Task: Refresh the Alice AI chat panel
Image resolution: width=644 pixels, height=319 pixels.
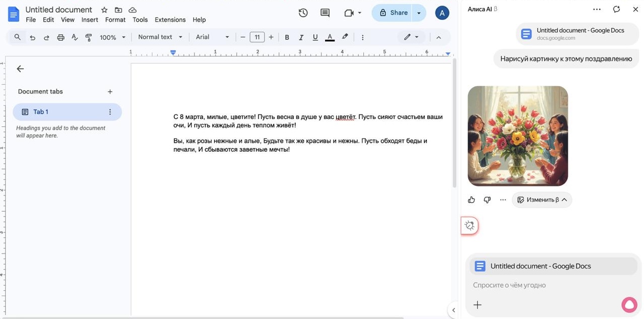Action: coord(616,9)
